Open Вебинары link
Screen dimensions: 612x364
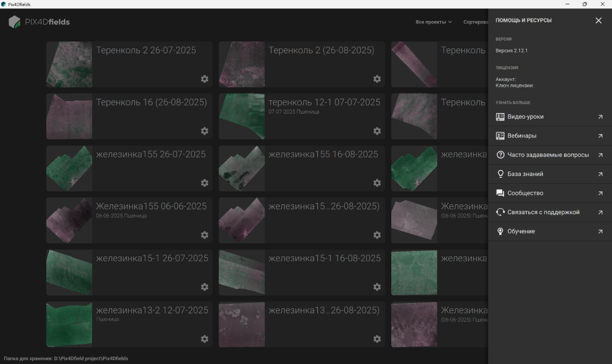click(x=550, y=136)
